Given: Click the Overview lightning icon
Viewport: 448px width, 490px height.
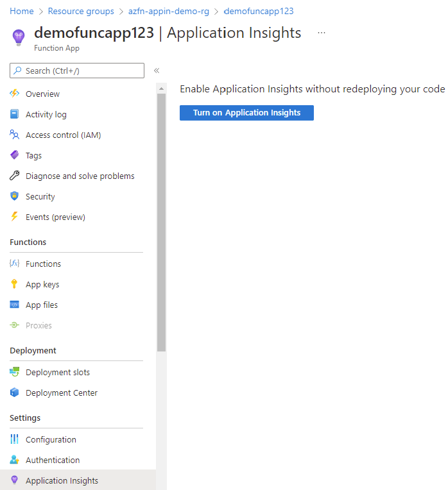Looking at the screenshot, I should (x=14, y=94).
